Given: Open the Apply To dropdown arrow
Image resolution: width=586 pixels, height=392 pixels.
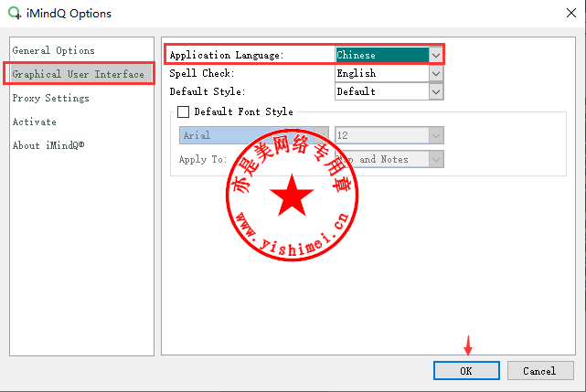Looking at the screenshot, I should pos(436,160).
